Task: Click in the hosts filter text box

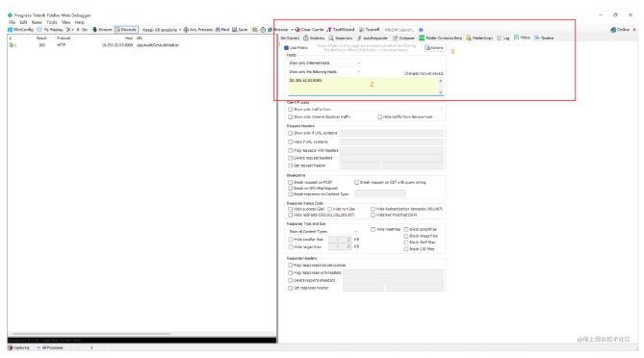Action: (365, 87)
